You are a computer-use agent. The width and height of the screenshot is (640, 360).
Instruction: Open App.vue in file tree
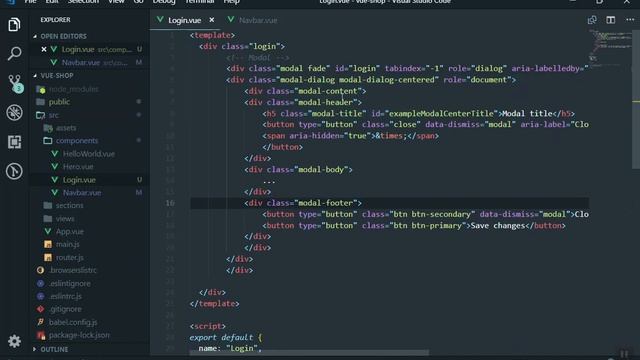69,231
